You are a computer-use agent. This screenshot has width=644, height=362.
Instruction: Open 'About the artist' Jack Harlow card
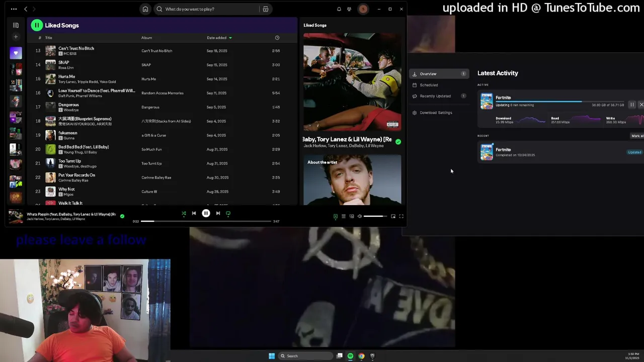pyautogui.click(x=352, y=179)
